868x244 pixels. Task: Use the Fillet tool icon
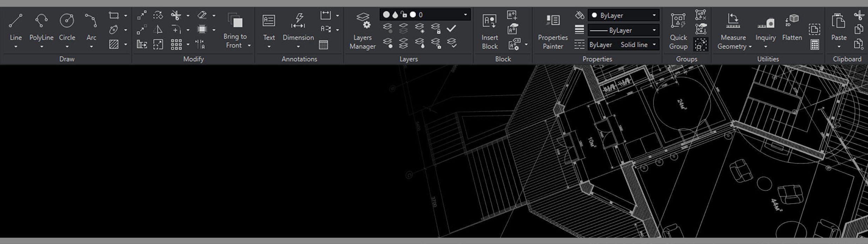point(176,30)
